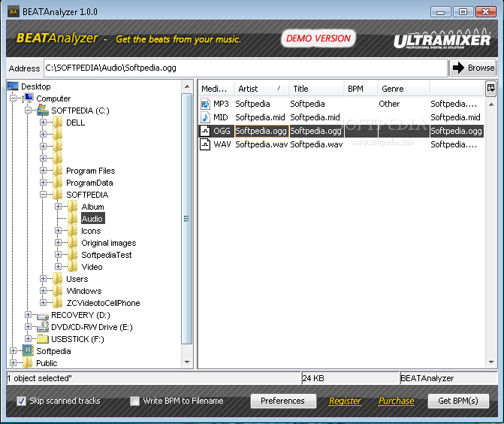504x424 pixels.
Task: Click the Browse button
Action: [x=472, y=68]
